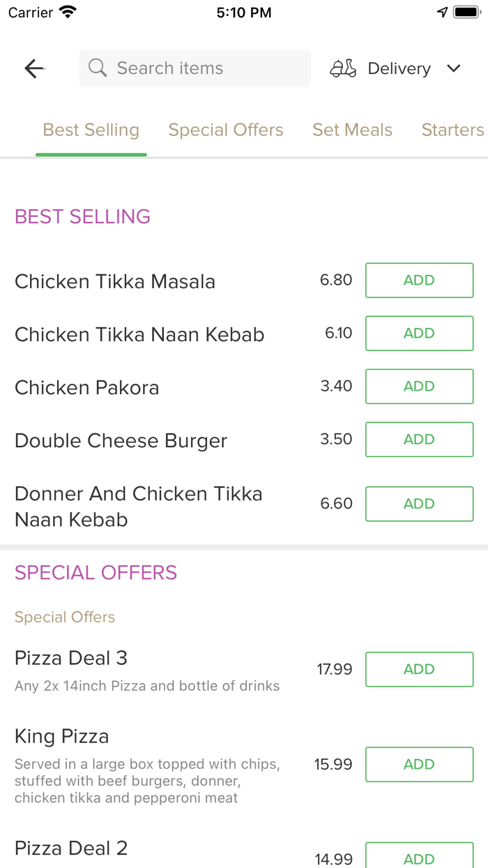Open the Delivery order type selector
This screenshot has height=868, width=488.
click(399, 68)
